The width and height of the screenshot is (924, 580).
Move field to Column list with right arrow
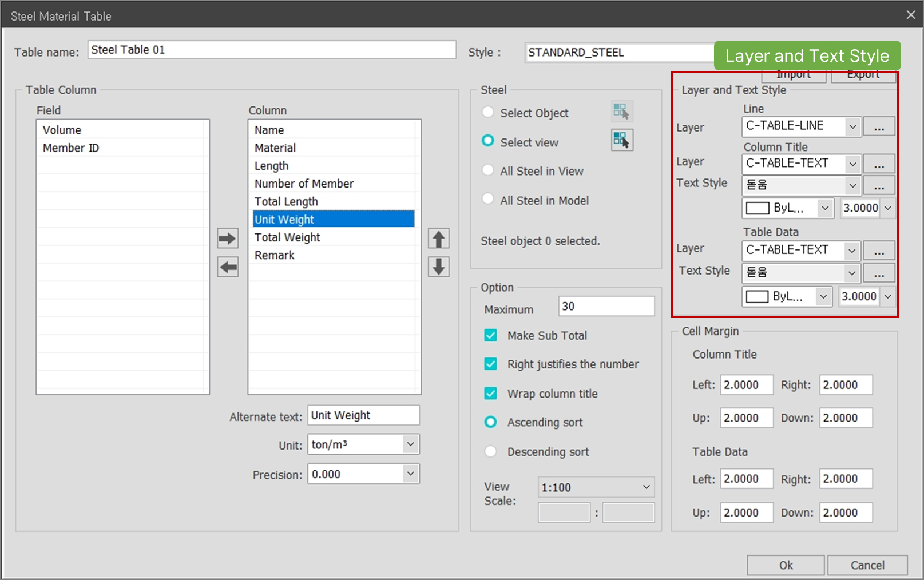[228, 239]
